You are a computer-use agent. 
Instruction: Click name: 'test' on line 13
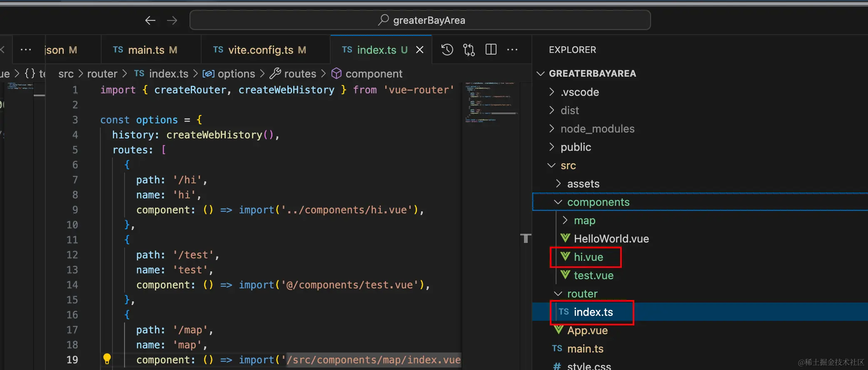[172, 270]
